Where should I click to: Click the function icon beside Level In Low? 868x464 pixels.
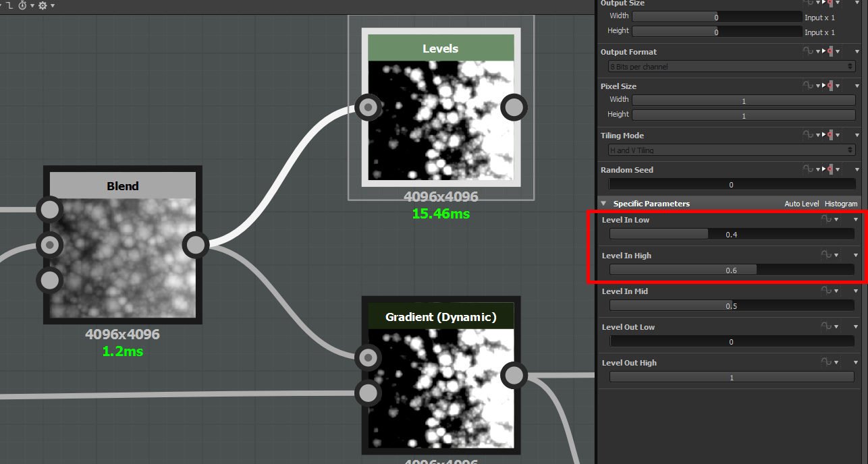pos(827,219)
